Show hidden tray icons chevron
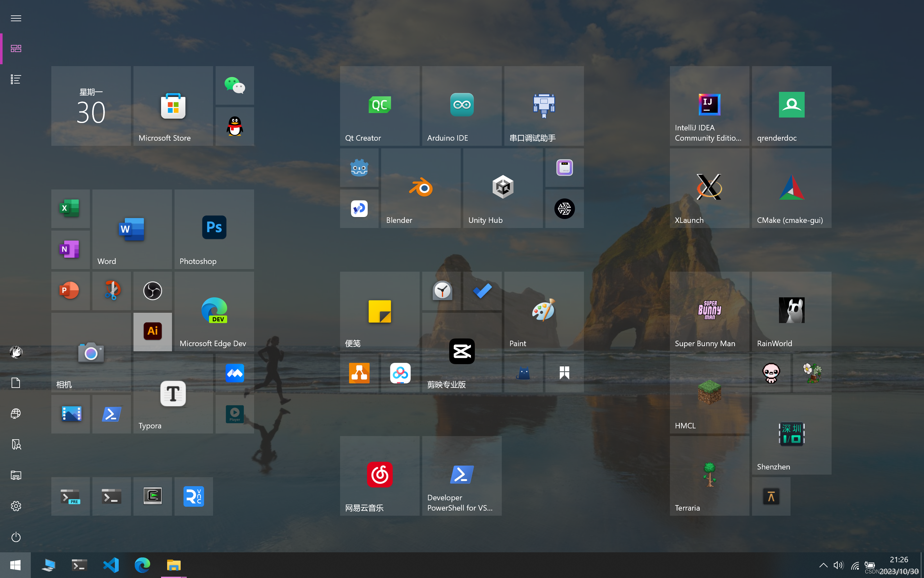The height and width of the screenshot is (578, 924). [823, 565]
